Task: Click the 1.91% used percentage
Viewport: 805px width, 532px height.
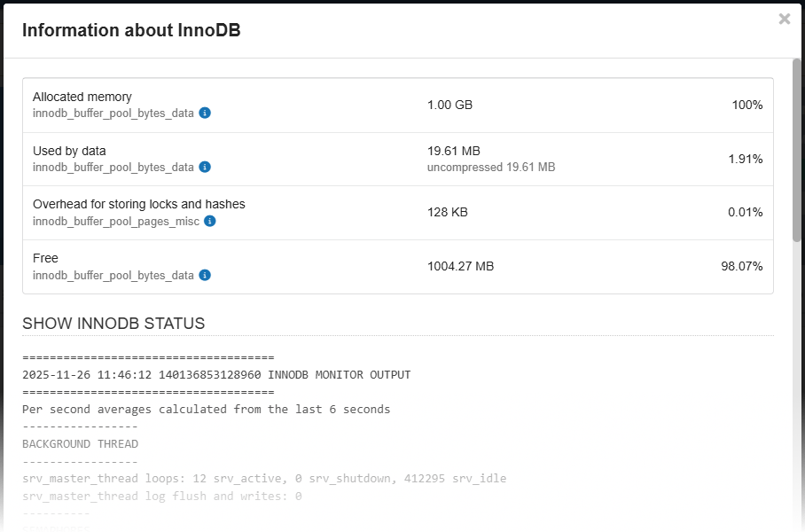Action: point(745,159)
